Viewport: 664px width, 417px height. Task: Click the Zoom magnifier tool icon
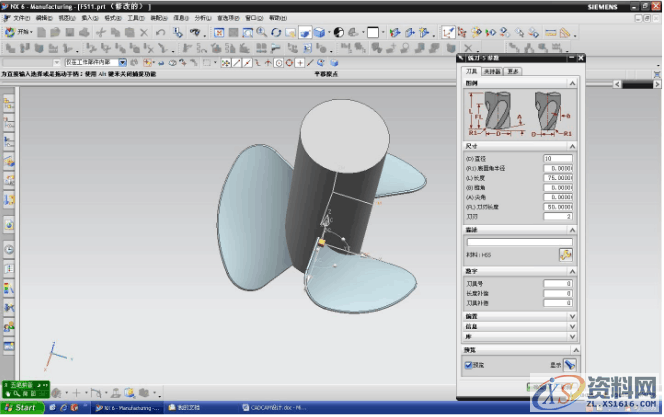(x=261, y=32)
